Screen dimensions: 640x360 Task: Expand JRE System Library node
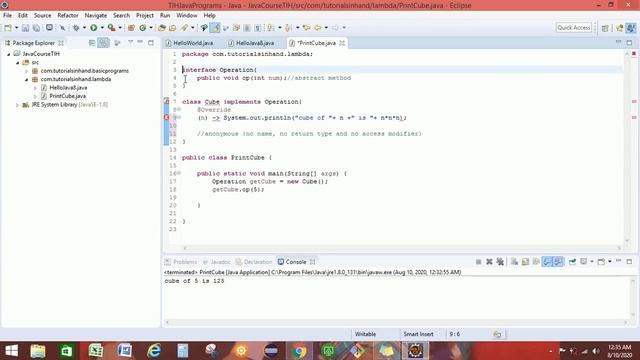[18, 105]
